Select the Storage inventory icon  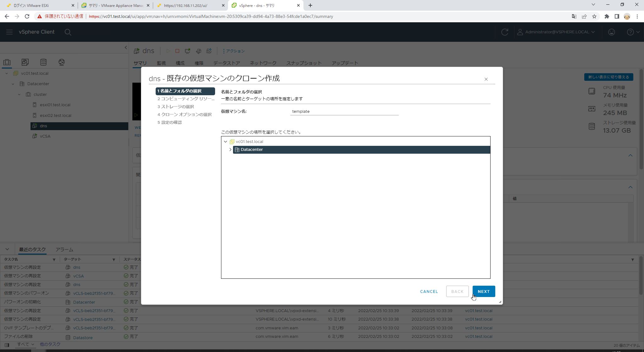[x=43, y=62]
